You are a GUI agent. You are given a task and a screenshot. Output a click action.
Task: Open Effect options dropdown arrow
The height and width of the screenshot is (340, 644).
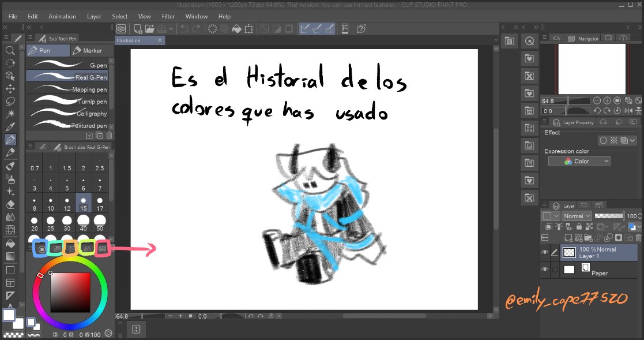(632, 141)
